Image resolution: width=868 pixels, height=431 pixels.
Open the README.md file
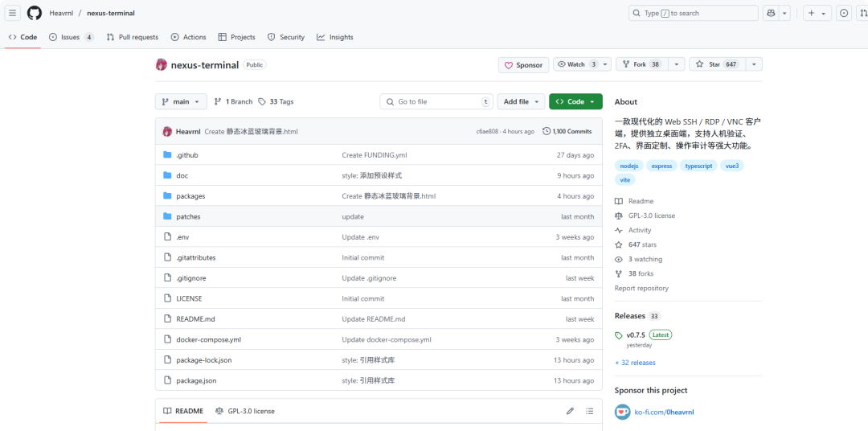pos(195,319)
